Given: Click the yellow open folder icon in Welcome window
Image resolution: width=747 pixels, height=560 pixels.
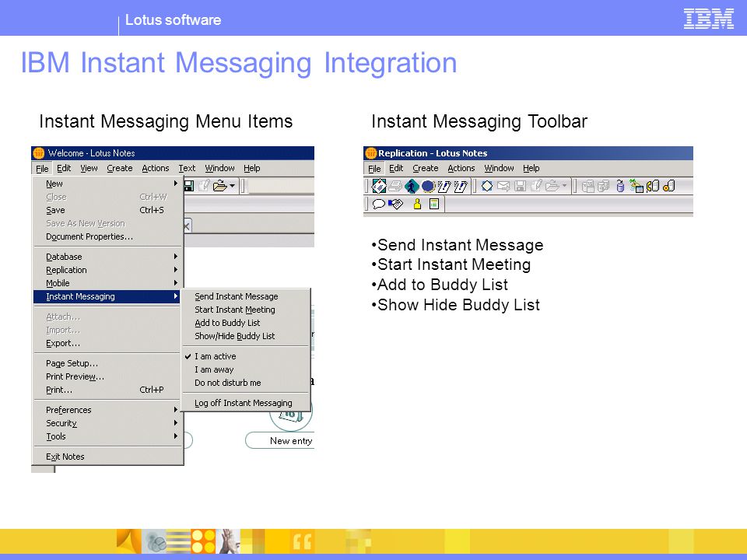Looking at the screenshot, I should click(219, 186).
